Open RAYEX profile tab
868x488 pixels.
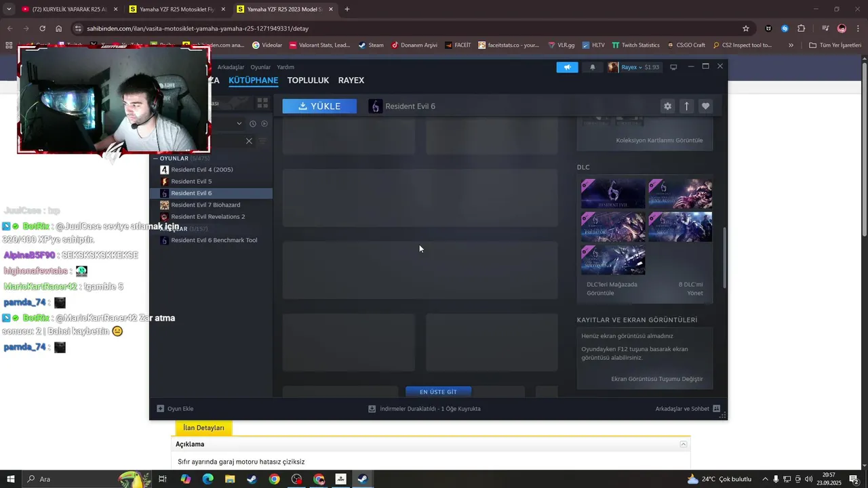(351, 80)
